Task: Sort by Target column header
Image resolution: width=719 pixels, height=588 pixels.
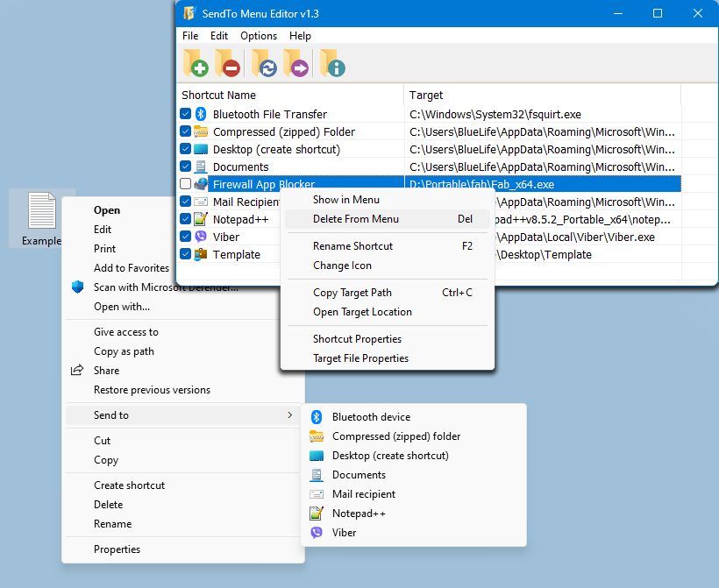Action: point(543,95)
